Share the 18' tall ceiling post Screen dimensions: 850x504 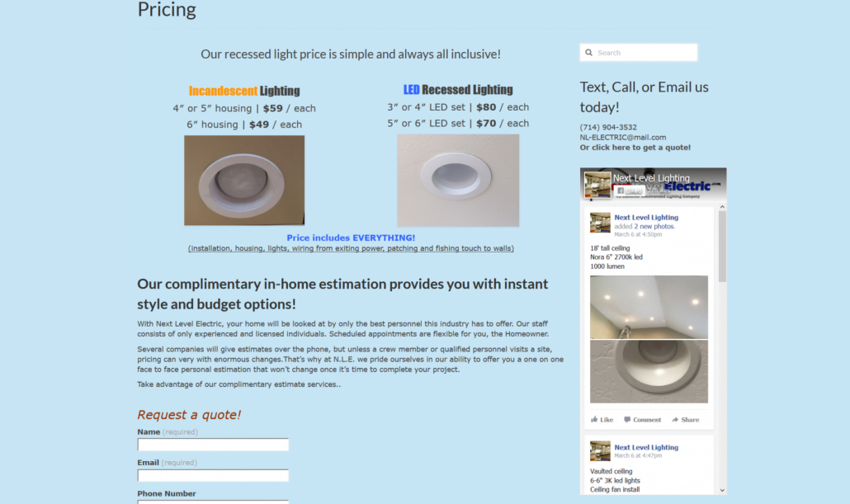click(x=685, y=420)
